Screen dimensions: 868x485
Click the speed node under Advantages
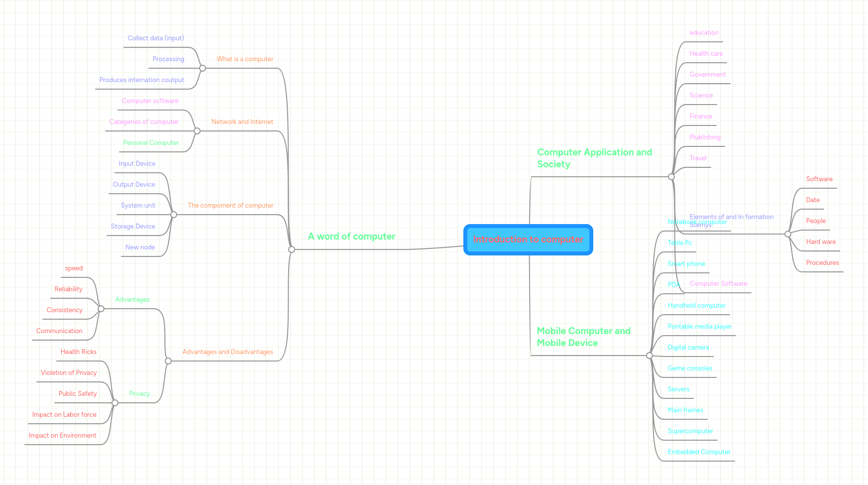coord(74,268)
